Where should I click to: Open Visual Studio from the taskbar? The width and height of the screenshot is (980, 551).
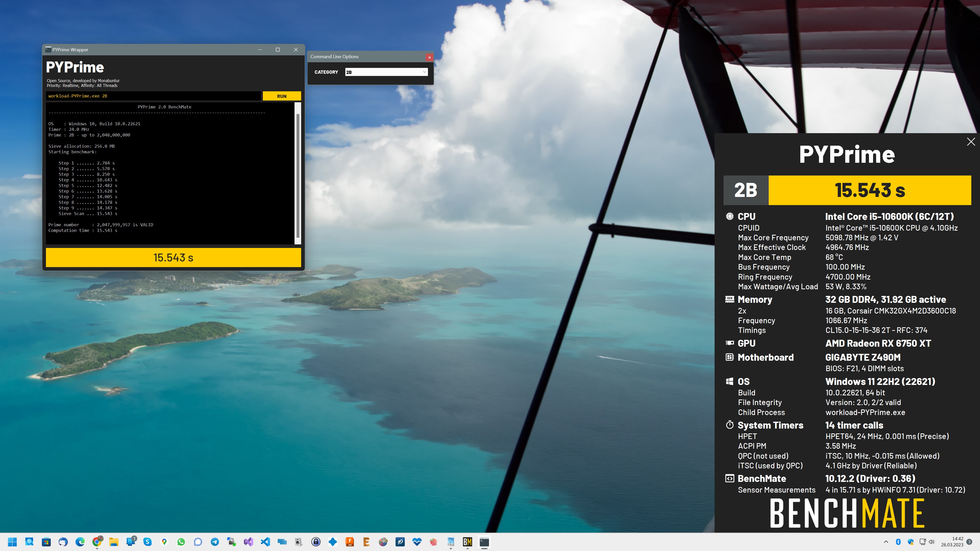(248, 542)
